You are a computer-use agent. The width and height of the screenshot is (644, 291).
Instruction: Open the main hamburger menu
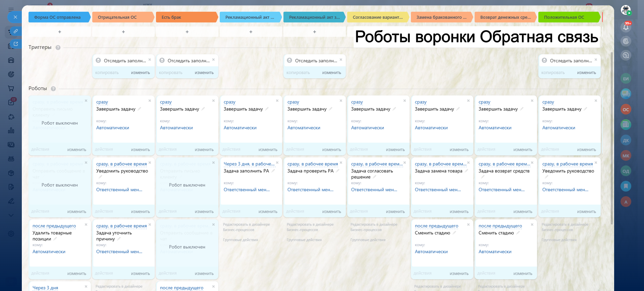(11, 9)
